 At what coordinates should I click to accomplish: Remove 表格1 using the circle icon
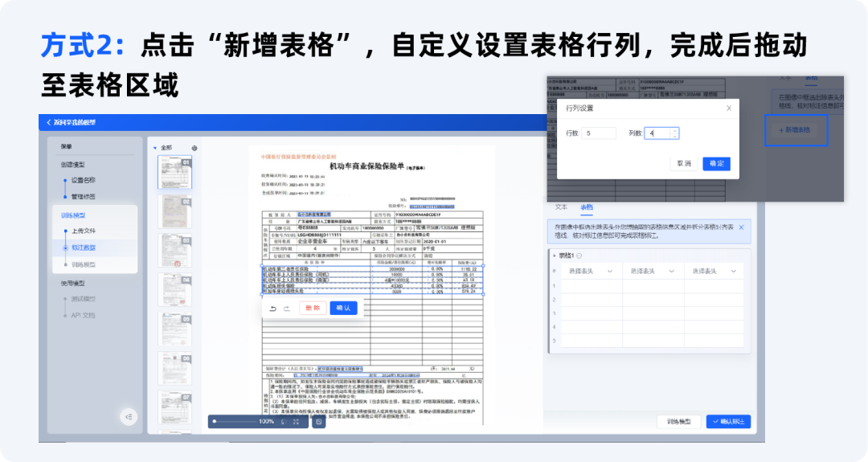click(579, 256)
